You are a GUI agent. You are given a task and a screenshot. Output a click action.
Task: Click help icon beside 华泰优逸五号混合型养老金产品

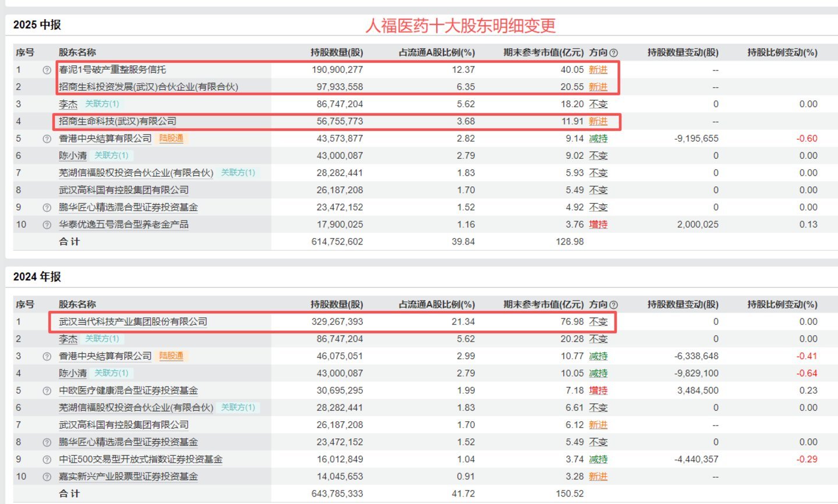47,225
